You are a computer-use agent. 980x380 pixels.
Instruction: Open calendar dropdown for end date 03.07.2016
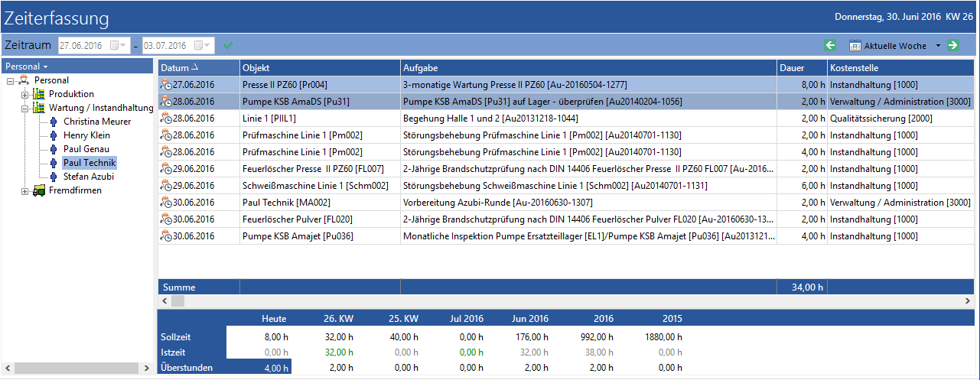pyautogui.click(x=203, y=46)
